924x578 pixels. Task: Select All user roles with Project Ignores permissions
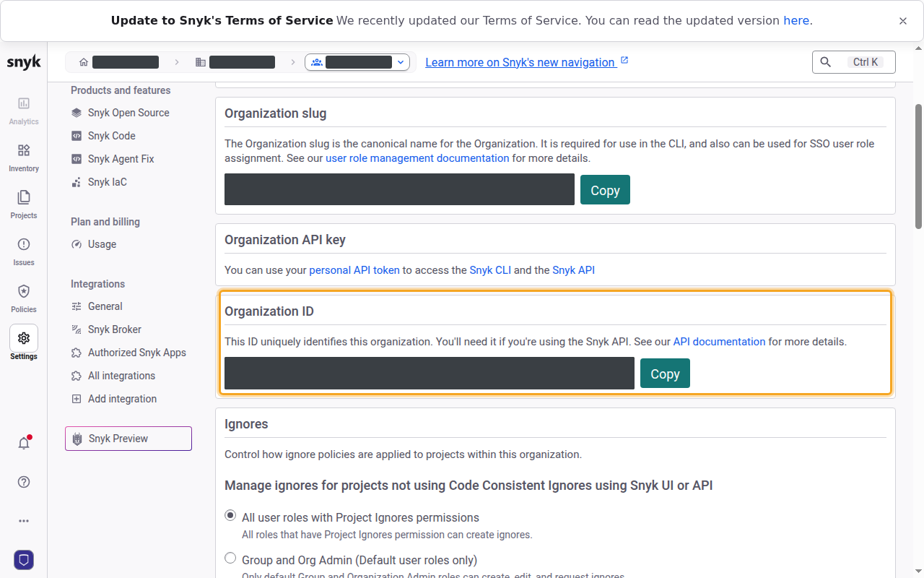(230, 516)
